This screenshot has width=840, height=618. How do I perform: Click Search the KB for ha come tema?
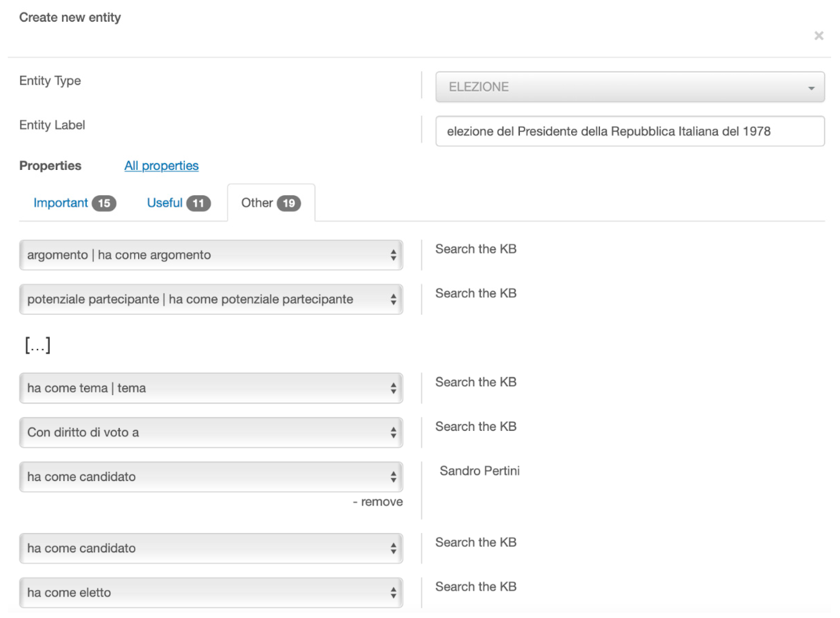tap(476, 382)
